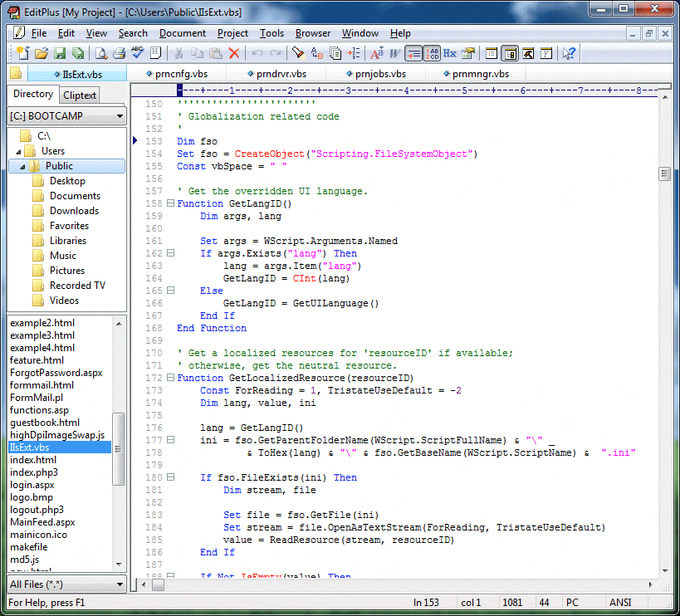Click the Replace icon in toolbar
The width and height of the screenshot is (680, 616).
(316, 53)
